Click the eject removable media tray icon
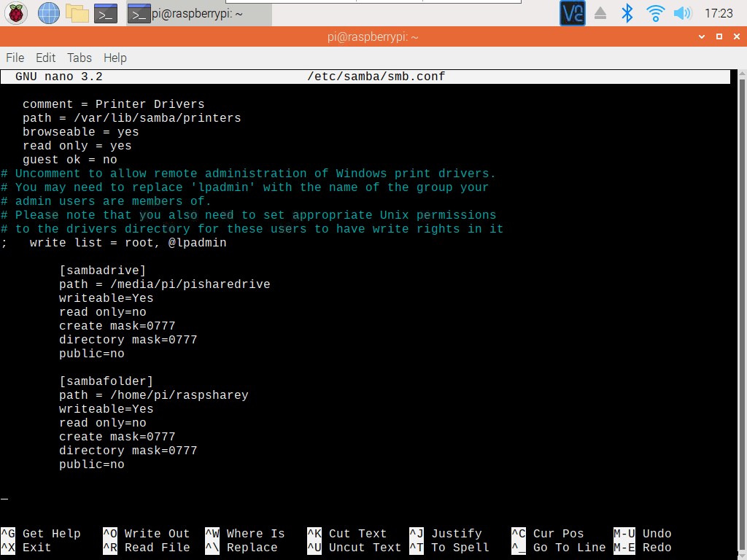 [x=601, y=12]
